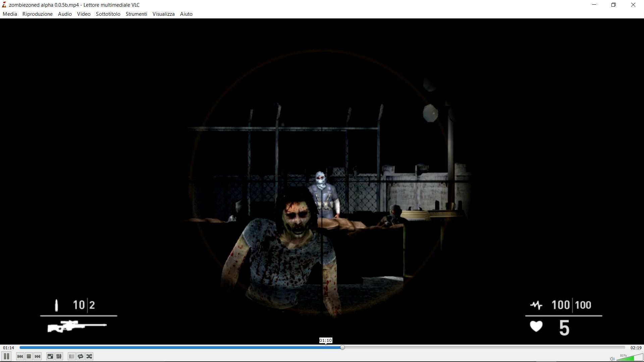Open extended settings and effects
This screenshot has height=362, width=644.
click(x=59, y=356)
